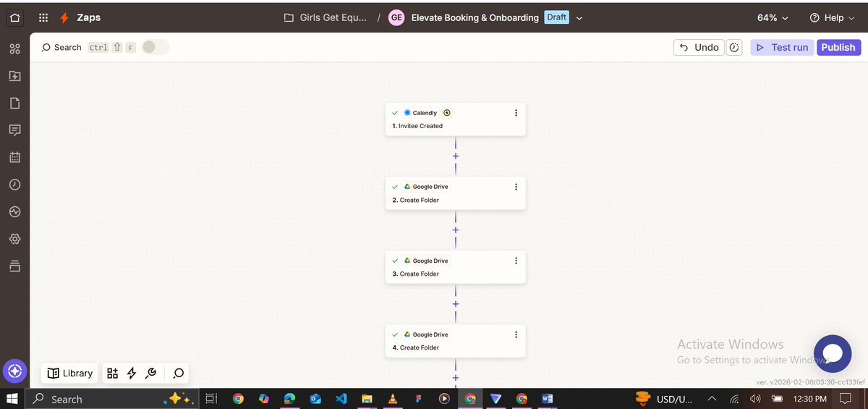Open the document icon in left sidebar
Image resolution: width=868 pixels, height=409 pixels.
(14, 103)
